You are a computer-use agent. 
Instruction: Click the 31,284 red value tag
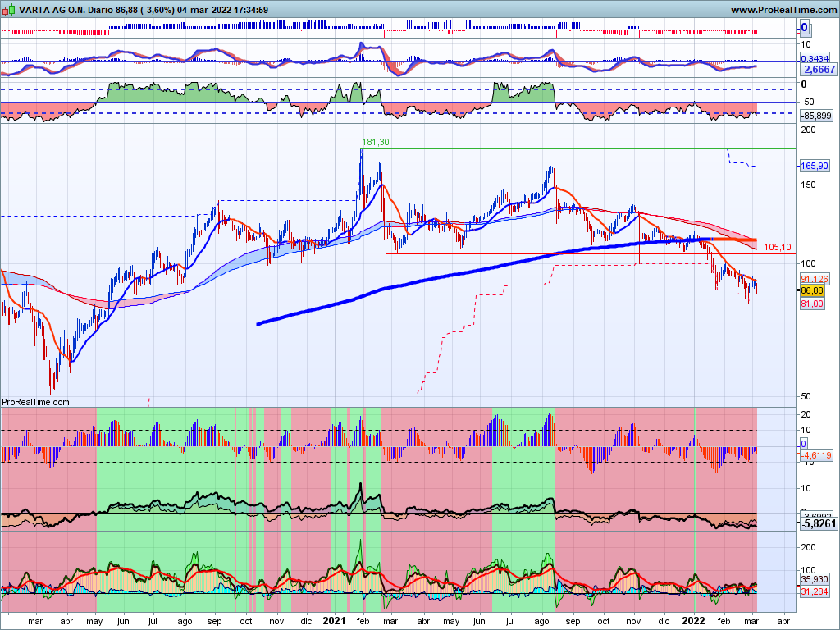814,591
